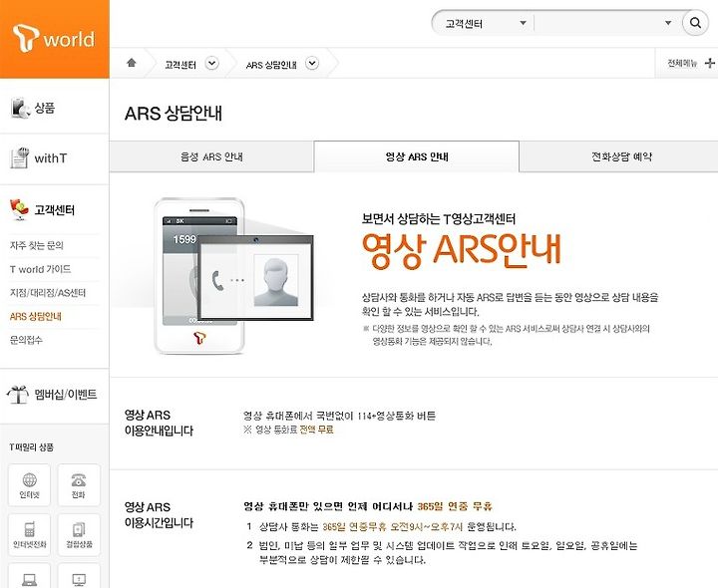Click the T world 가이드 link
The image size is (718, 588).
click(40, 269)
